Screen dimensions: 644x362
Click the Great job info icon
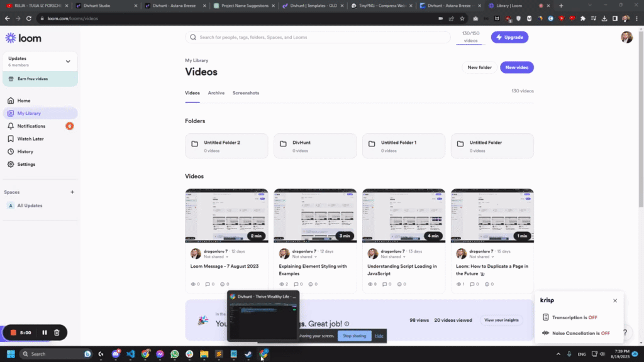point(347,324)
